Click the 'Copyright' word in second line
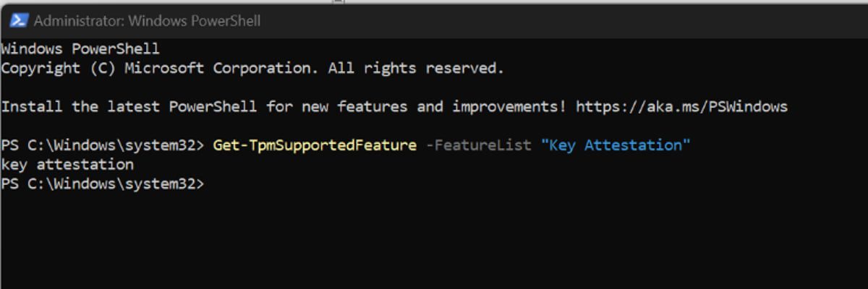The width and height of the screenshot is (868, 289). (x=41, y=69)
